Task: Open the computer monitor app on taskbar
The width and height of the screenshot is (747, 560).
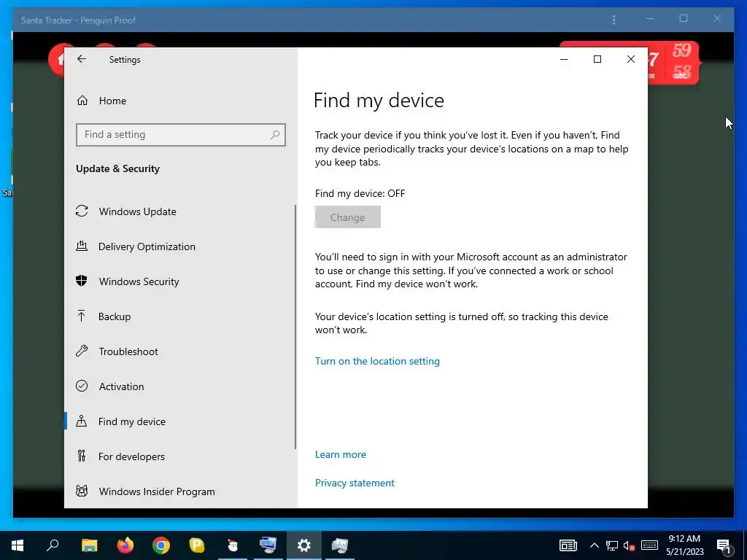Action: tap(268, 545)
